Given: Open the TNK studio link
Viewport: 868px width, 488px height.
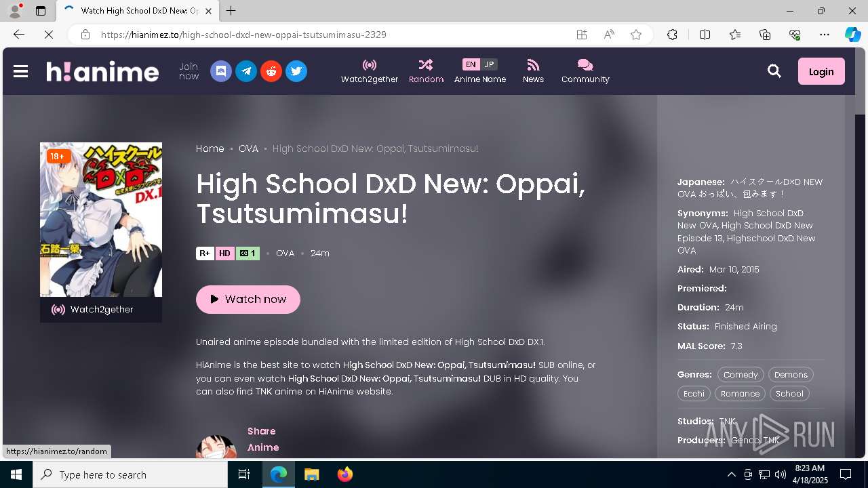Looking at the screenshot, I should 728,422.
